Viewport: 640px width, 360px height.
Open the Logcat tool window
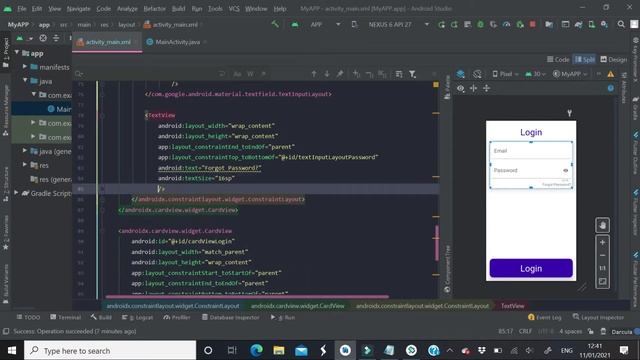pos(138,317)
